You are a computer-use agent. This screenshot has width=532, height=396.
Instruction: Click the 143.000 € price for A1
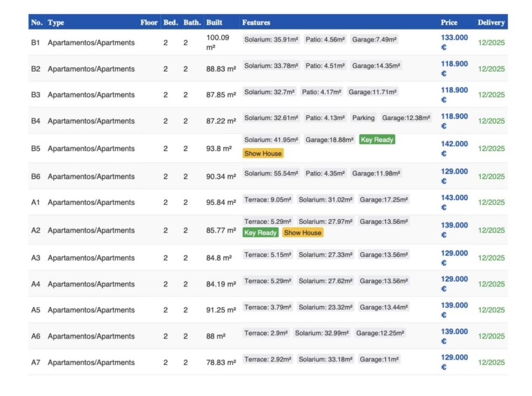[454, 202]
